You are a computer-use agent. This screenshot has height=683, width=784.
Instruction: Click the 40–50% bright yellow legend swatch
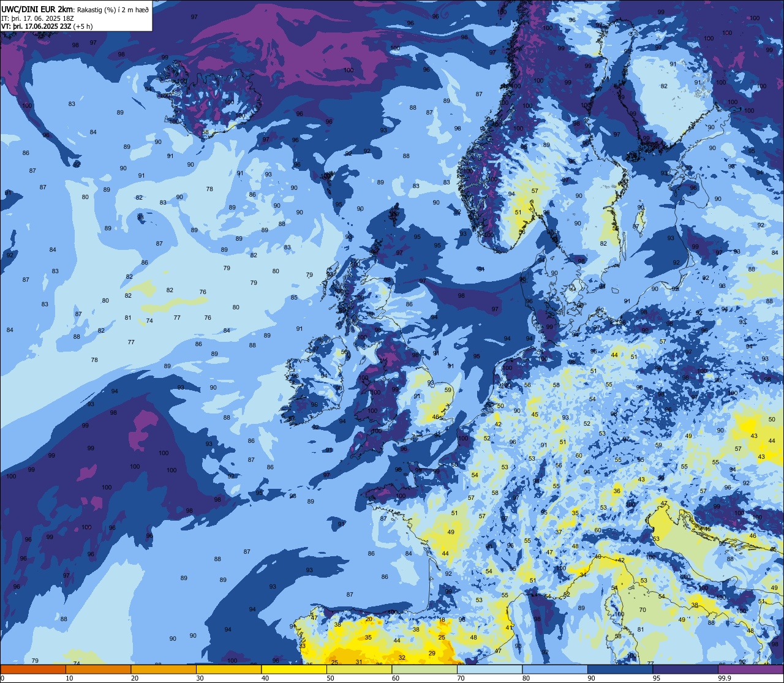(x=294, y=670)
